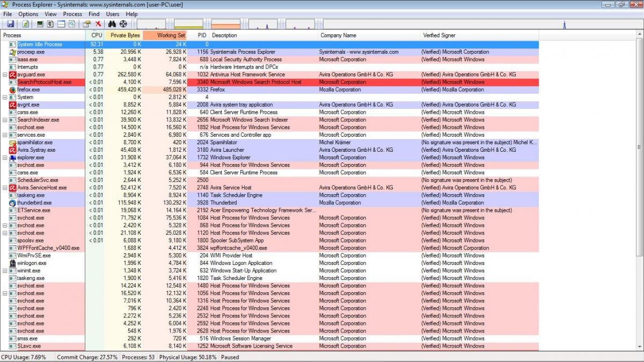Open the Options menu
Screen dimensions: 644x362
pyautogui.click(x=28, y=14)
